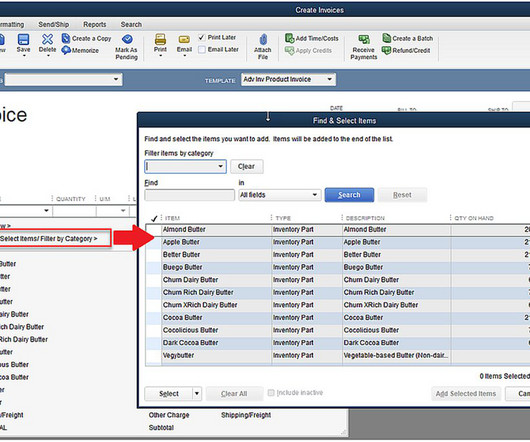Expand the Filter items by category dropdown
The image size is (530, 442).
[220, 167]
